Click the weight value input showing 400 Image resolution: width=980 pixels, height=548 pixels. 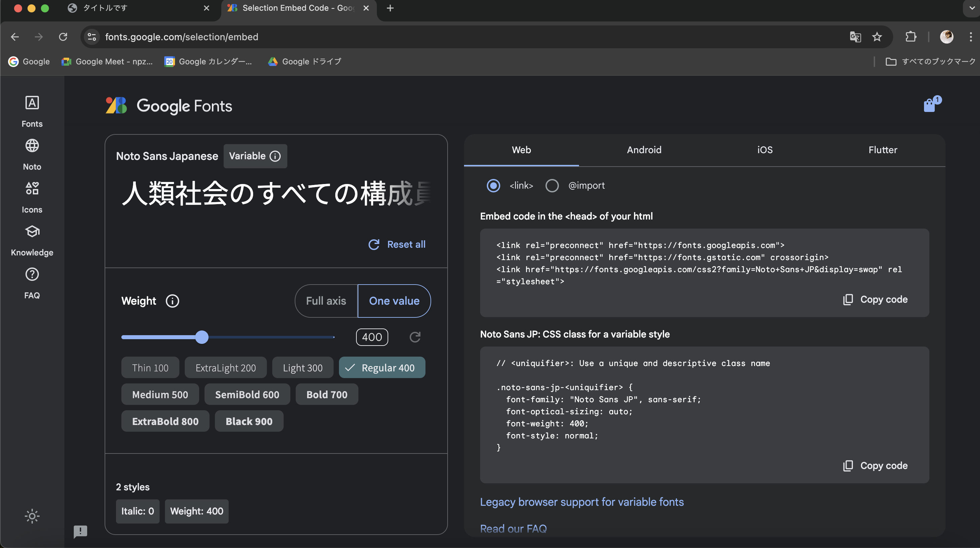pyautogui.click(x=372, y=337)
